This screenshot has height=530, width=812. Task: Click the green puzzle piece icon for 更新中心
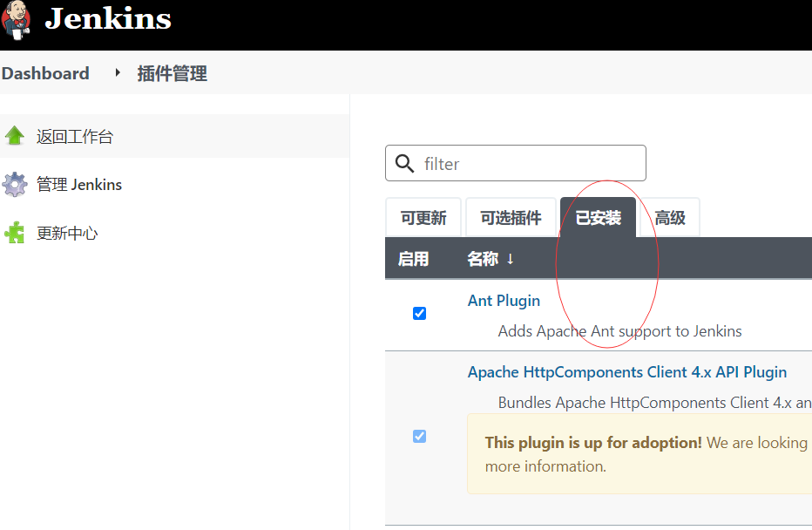[x=15, y=233]
